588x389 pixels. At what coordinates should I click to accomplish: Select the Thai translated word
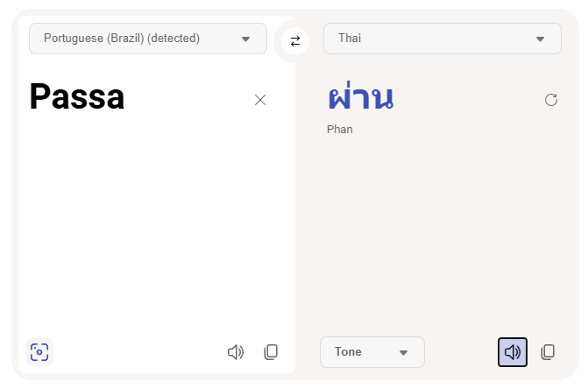tap(360, 97)
